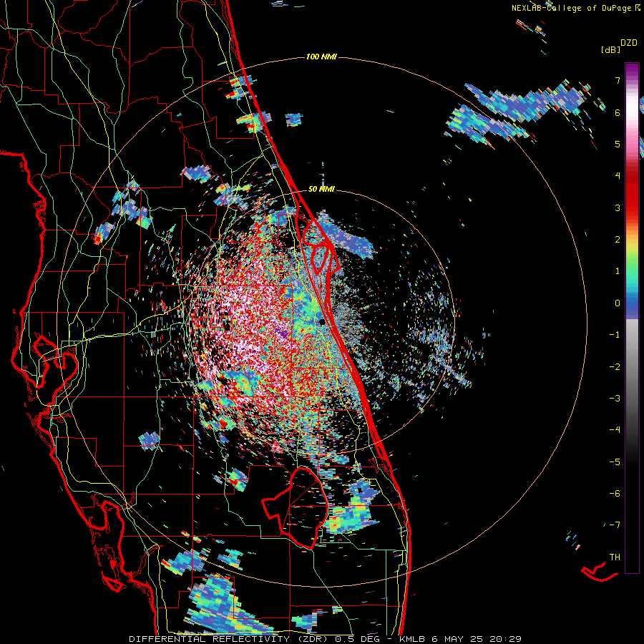Select the -5 dB value on color scale
644x644 pixels.
pos(615,462)
